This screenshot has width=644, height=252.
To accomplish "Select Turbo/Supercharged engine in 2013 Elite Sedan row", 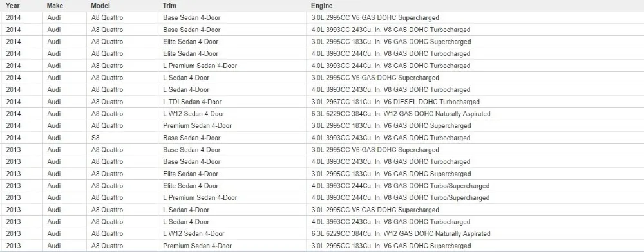I will coord(400,186).
